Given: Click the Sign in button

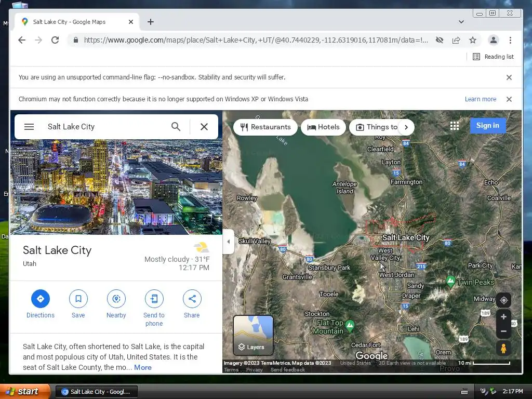Looking at the screenshot, I should pos(487,126).
